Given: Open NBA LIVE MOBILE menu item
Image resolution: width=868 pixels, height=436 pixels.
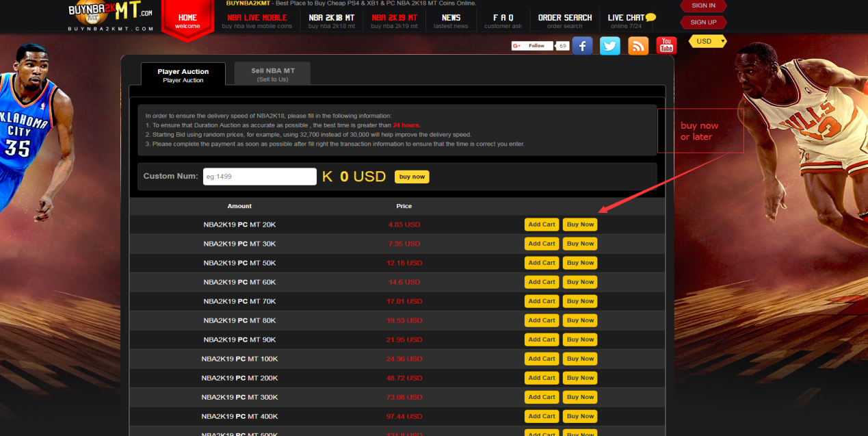Looking at the screenshot, I should [x=257, y=21].
